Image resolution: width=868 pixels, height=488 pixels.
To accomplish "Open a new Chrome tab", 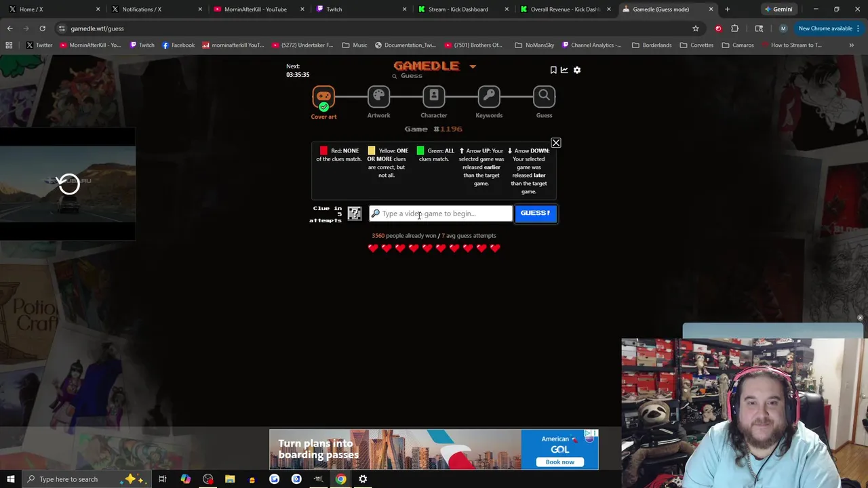I will click(727, 9).
